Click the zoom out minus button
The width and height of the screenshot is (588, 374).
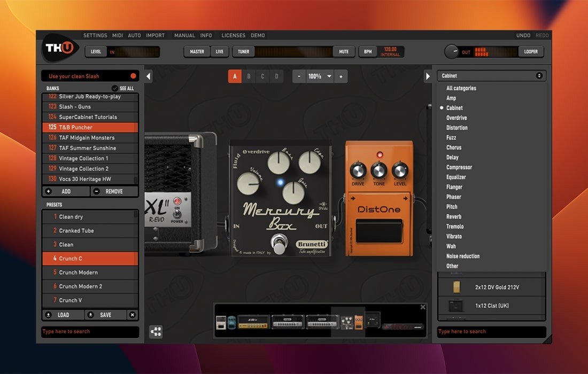pos(299,76)
